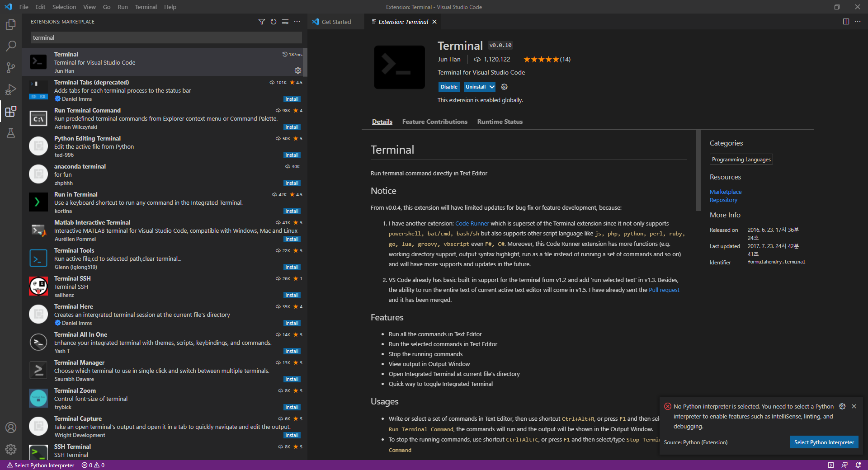The height and width of the screenshot is (470, 868).
Task: Click Select Python Interpreter in status bar
Action: point(41,465)
